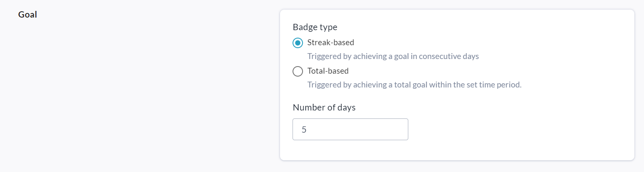Viewport: 644px width, 172px height.
Task: Click the "Number of days" field label
Action: coord(324,107)
